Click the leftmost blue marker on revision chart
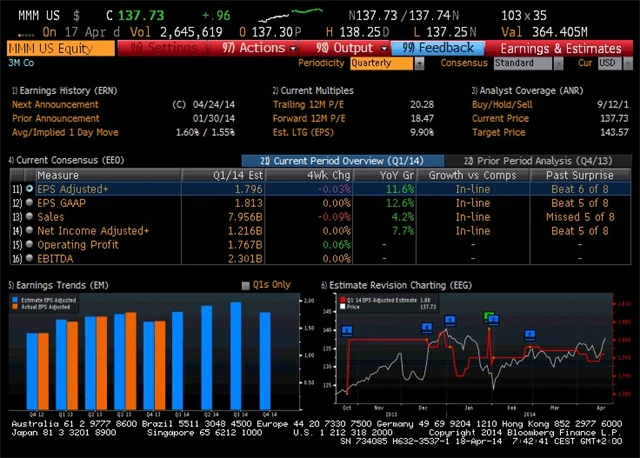The image size is (640, 458). (348, 327)
